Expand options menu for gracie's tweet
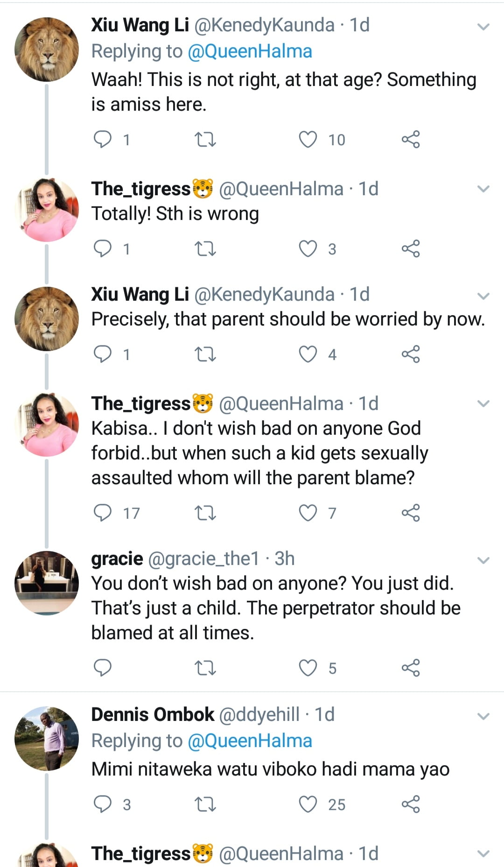This screenshot has height=867, width=504. (x=483, y=560)
